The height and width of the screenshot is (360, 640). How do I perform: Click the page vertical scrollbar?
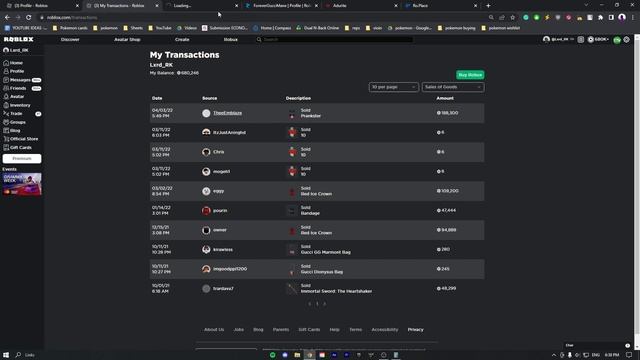[x=637, y=192]
